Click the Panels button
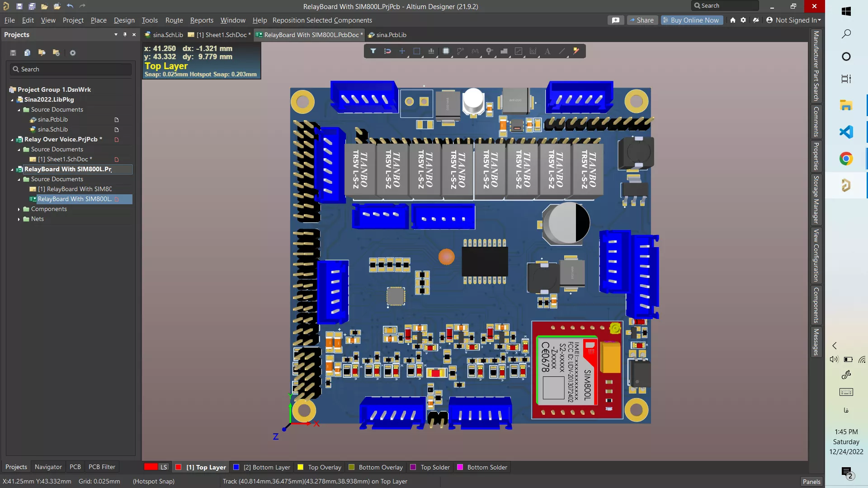The height and width of the screenshot is (488, 868). point(811,482)
